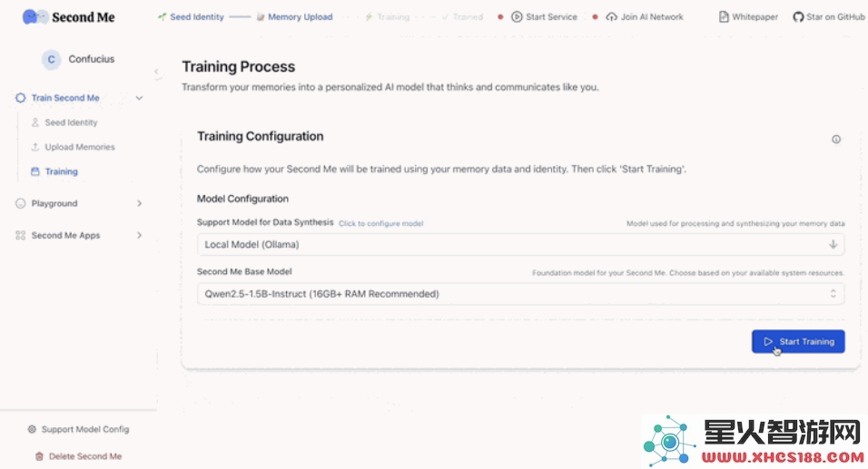The height and width of the screenshot is (469, 868).
Task: Collapse the Train Second Me section chevron
Action: pyautogui.click(x=140, y=98)
